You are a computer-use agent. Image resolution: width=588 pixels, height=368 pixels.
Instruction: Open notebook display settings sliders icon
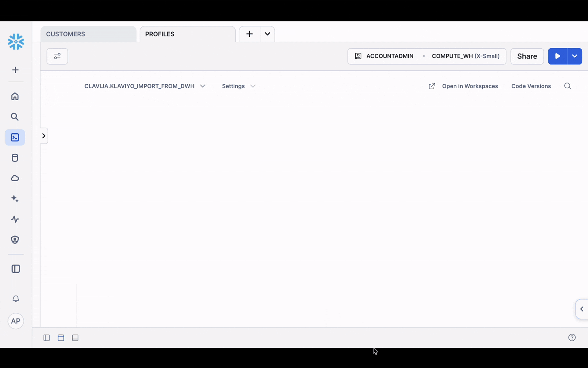57,56
